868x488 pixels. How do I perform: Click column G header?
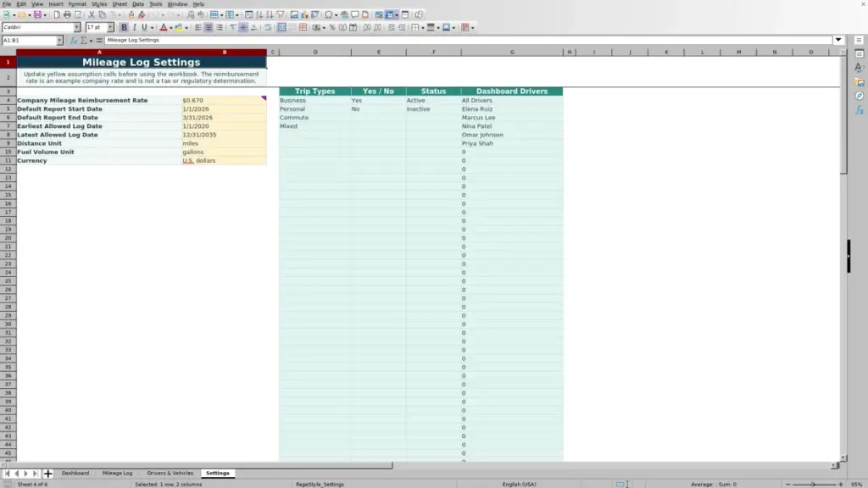511,52
